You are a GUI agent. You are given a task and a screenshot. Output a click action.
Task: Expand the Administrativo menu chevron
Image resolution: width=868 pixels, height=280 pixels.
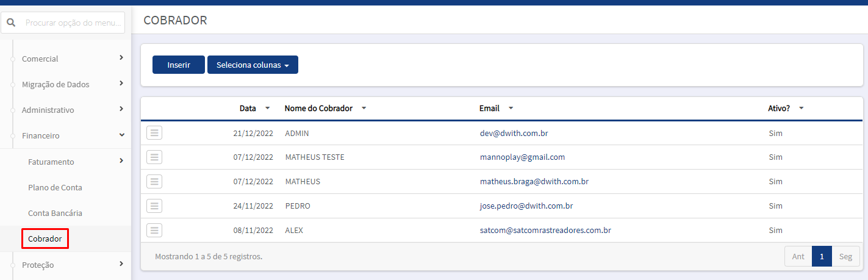pyautogui.click(x=121, y=109)
